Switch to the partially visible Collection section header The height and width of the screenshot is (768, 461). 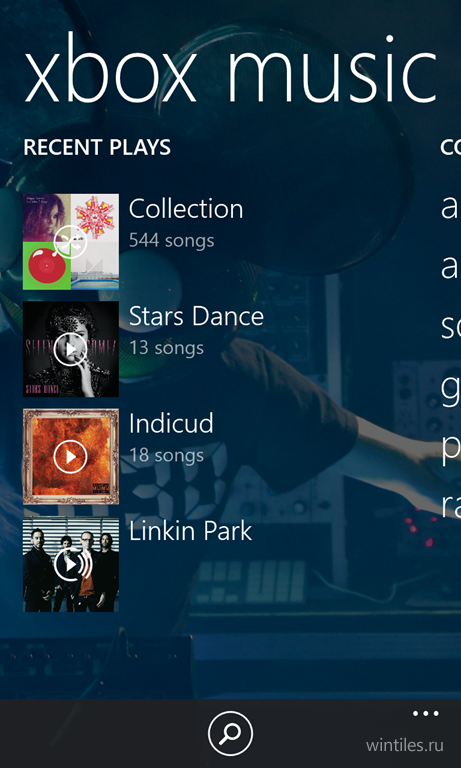(450, 147)
